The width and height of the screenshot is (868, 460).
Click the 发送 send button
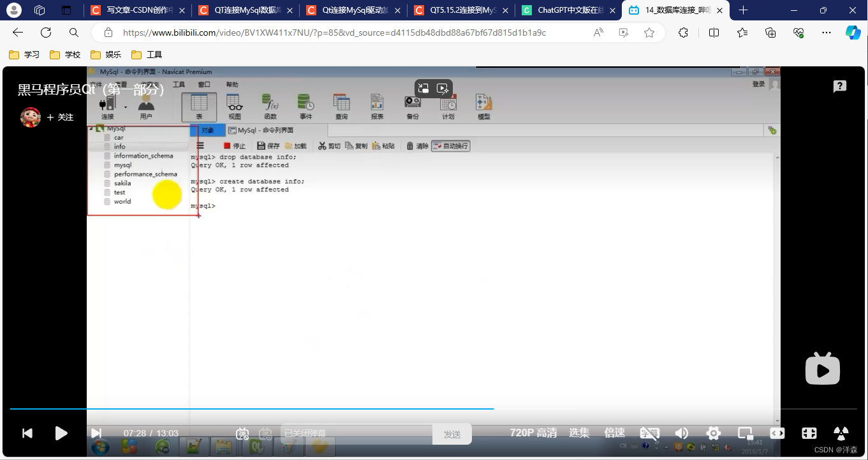(452, 434)
